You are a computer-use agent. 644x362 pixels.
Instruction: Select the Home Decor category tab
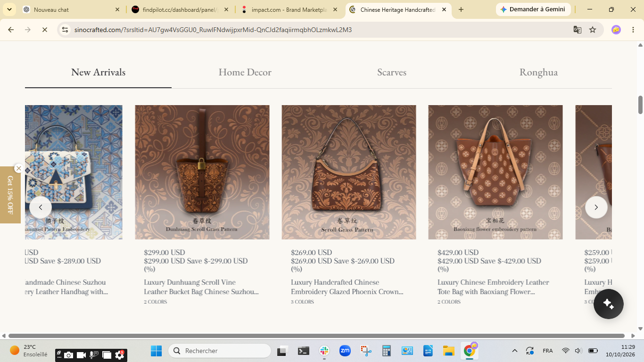[245, 72]
